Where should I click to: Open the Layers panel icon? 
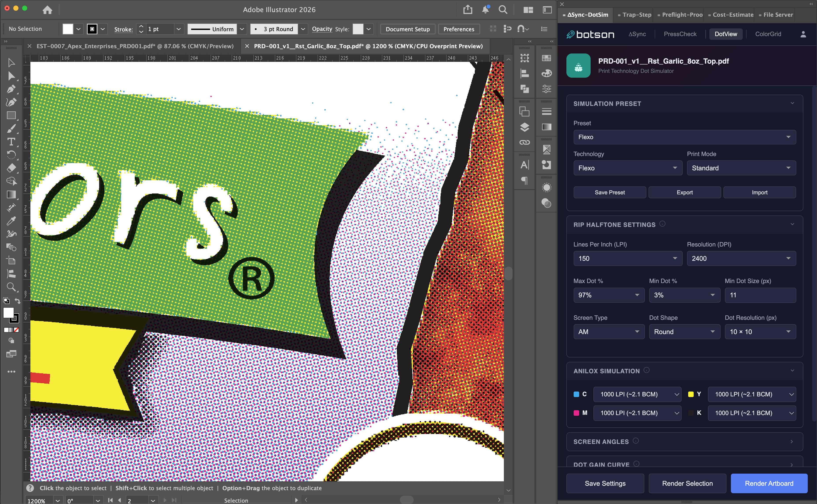pos(525,127)
